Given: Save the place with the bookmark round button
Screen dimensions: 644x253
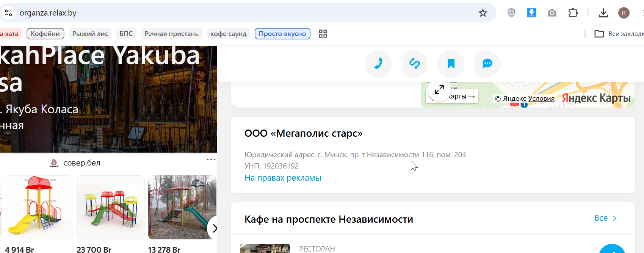Looking at the screenshot, I should pos(451,64).
